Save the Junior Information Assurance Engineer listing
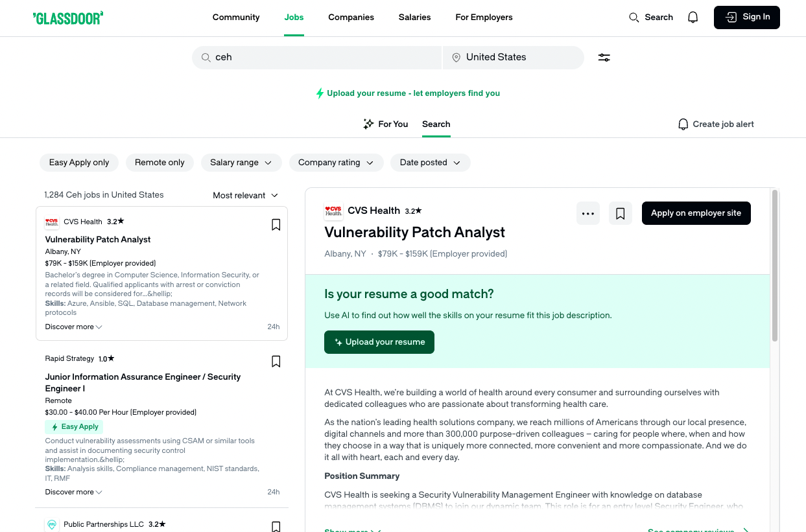 (276, 361)
